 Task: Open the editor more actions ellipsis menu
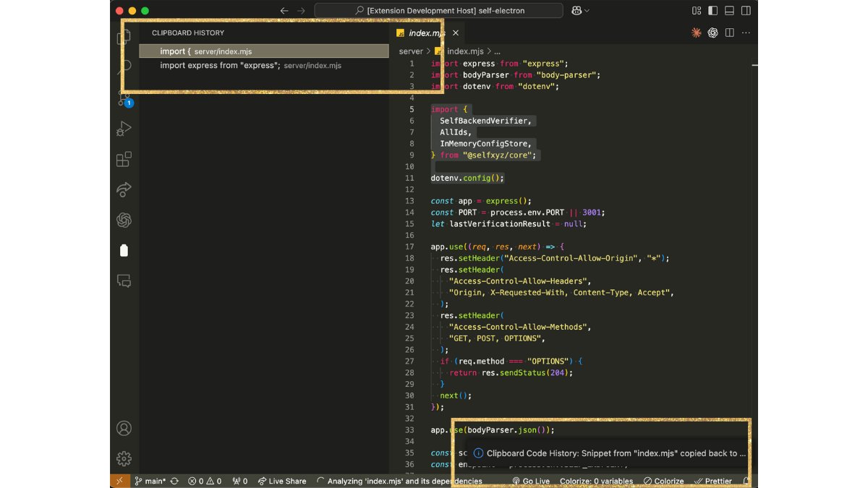coord(746,33)
